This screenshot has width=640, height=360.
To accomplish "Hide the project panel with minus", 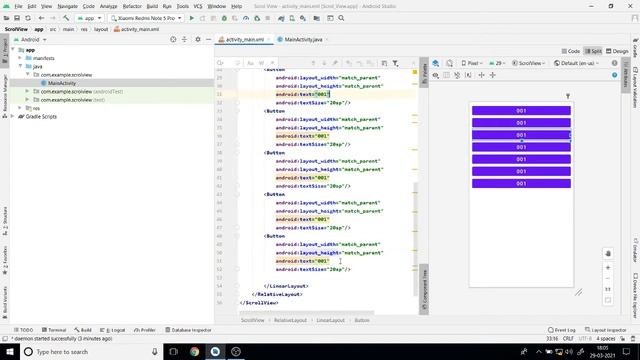I will (209, 40).
